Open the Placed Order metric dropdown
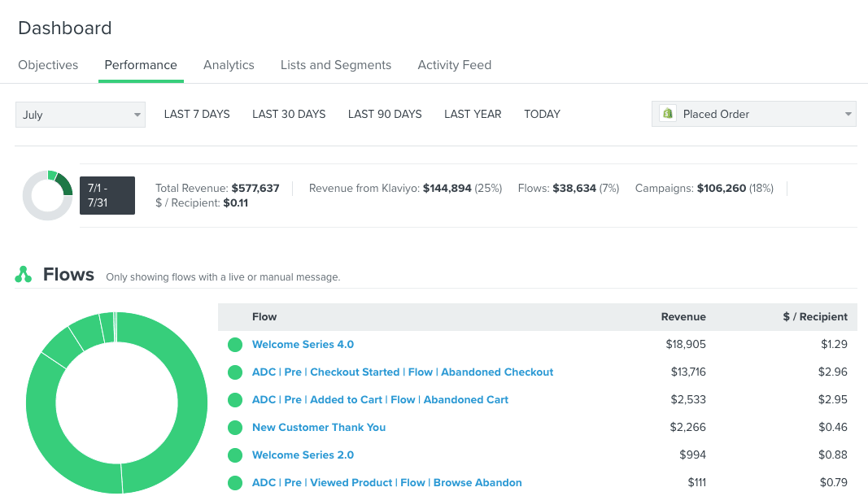This screenshot has height=496, width=868. tap(754, 114)
